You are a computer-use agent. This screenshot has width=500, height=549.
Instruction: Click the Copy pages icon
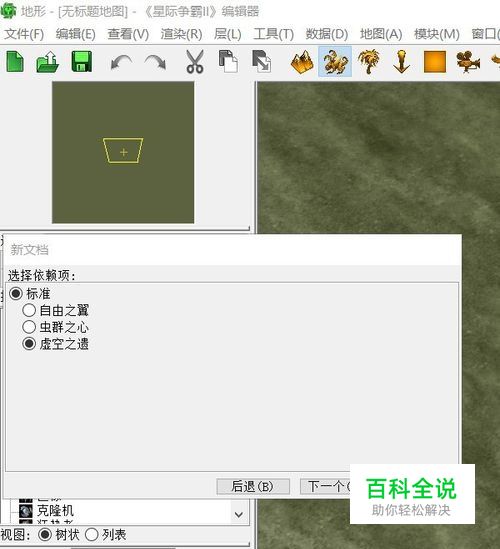click(228, 62)
